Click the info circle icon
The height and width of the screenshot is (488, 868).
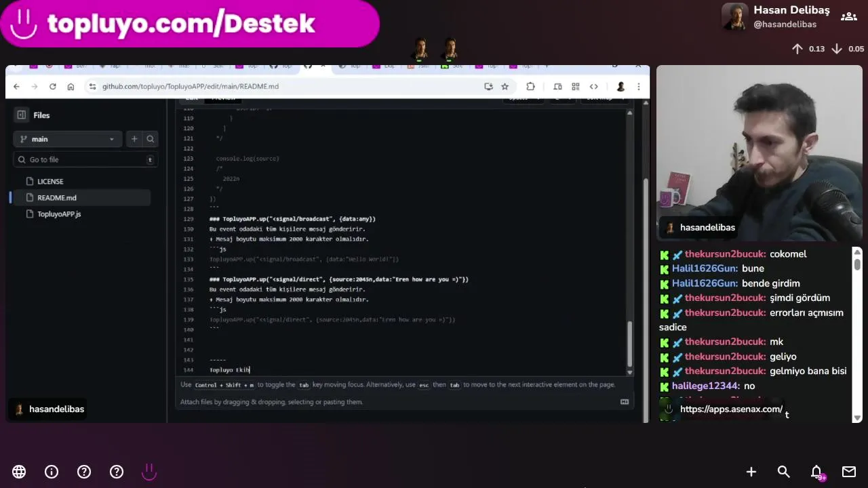point(52,472)
